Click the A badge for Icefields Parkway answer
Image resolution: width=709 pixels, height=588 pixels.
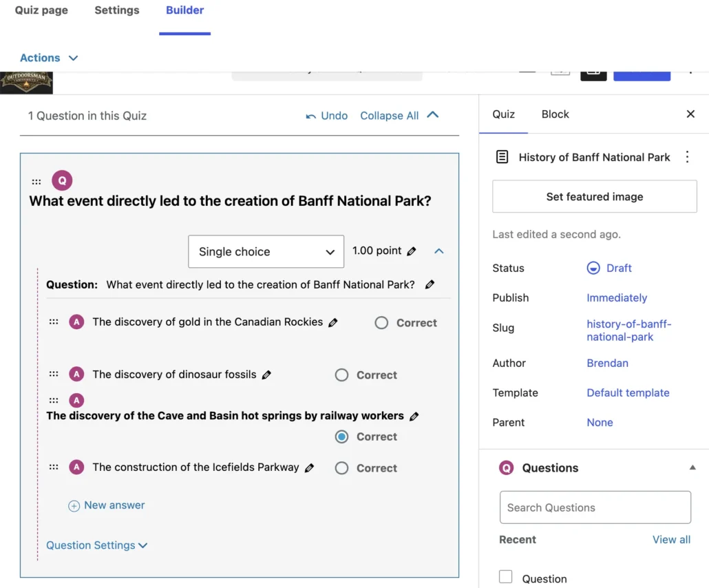coord(76,467)
